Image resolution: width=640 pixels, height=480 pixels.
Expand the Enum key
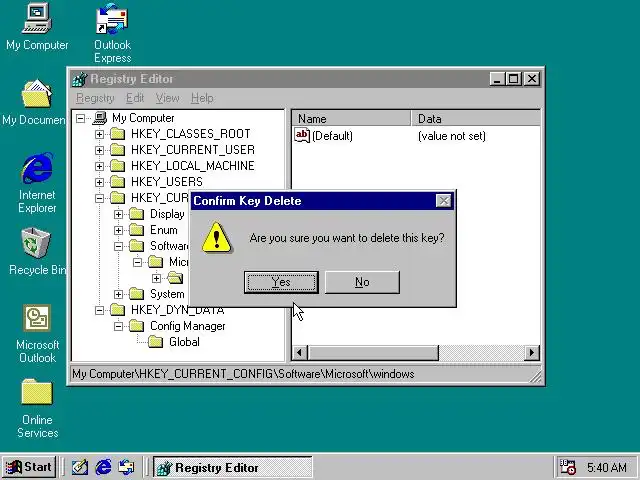coord(118,230)
